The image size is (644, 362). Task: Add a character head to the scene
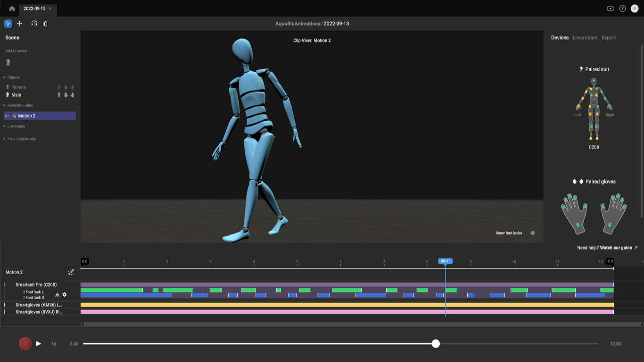coord(8,62)
